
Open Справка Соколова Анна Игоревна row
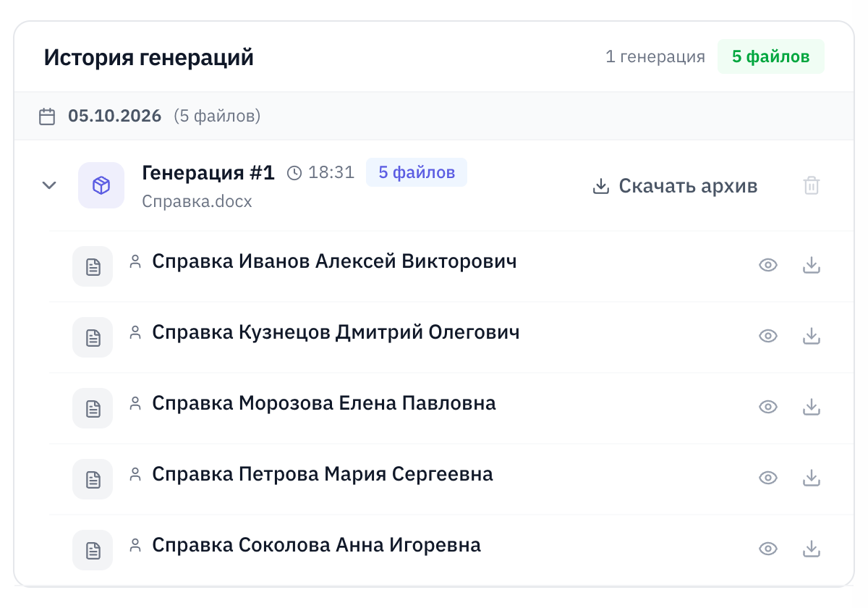(451, 550)
